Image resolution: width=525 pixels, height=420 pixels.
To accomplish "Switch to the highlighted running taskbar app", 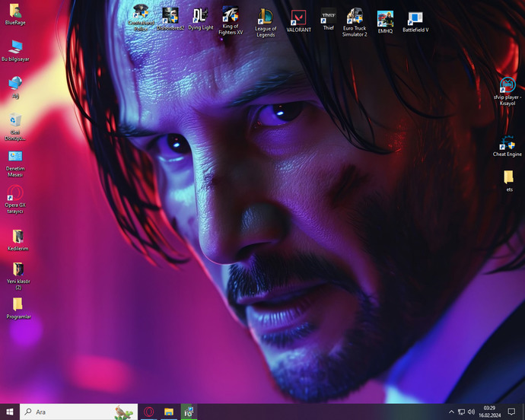I will coord(189,412).
